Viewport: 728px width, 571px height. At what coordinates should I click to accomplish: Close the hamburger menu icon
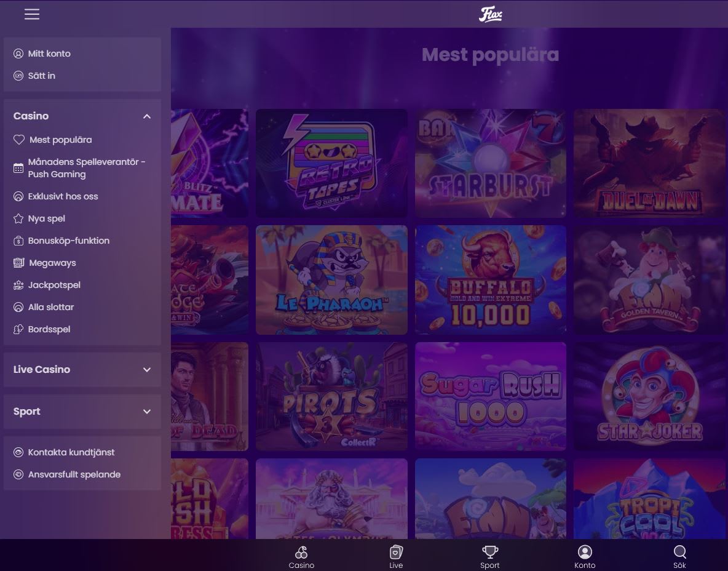coord(31,14)
